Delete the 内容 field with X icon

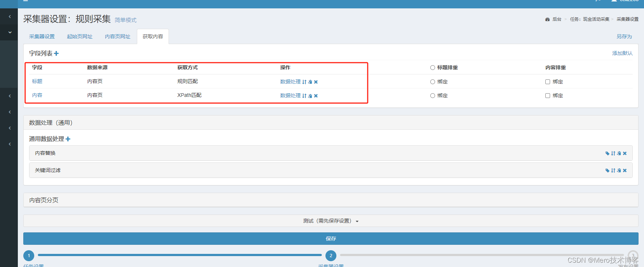316,96
